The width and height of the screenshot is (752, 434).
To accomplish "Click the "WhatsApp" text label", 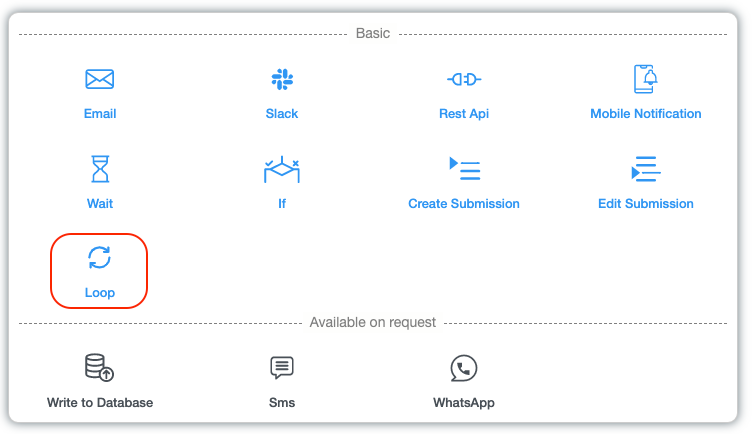I will pyautogui.click(x=464, y=403).
